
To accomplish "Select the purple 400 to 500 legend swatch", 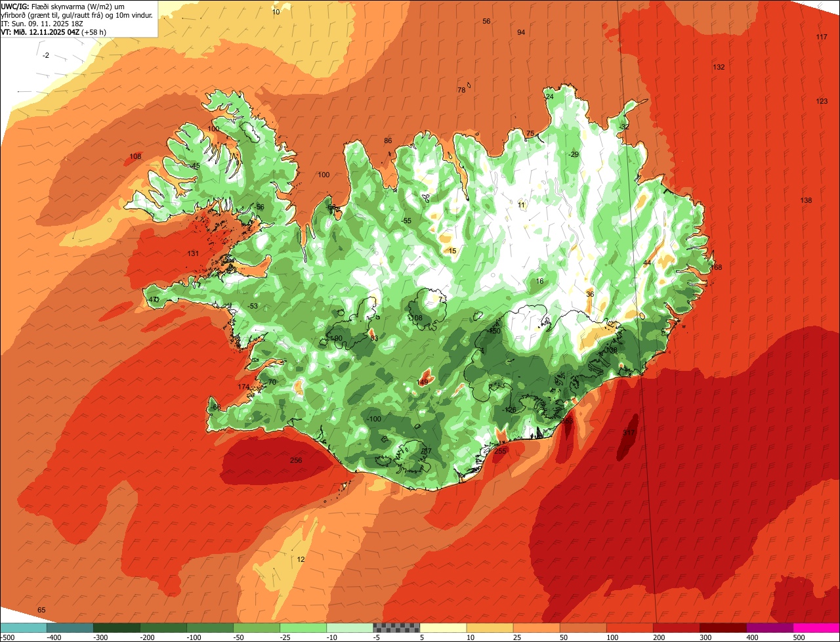I will click(769, 628).
